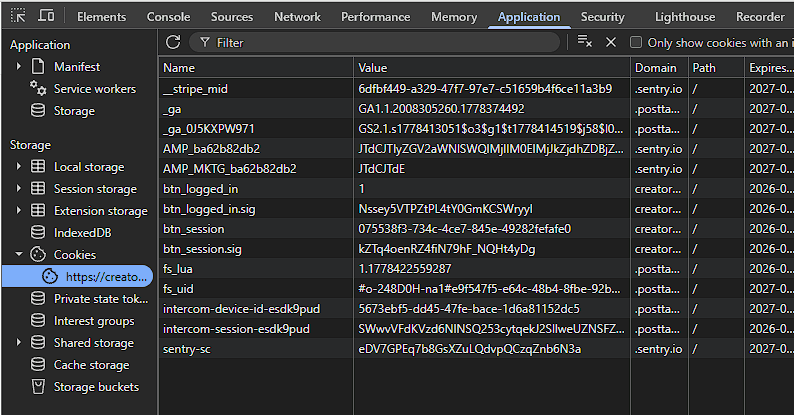
Task: Click the Interest groups database icon
Action: click(x=38, y=320)
